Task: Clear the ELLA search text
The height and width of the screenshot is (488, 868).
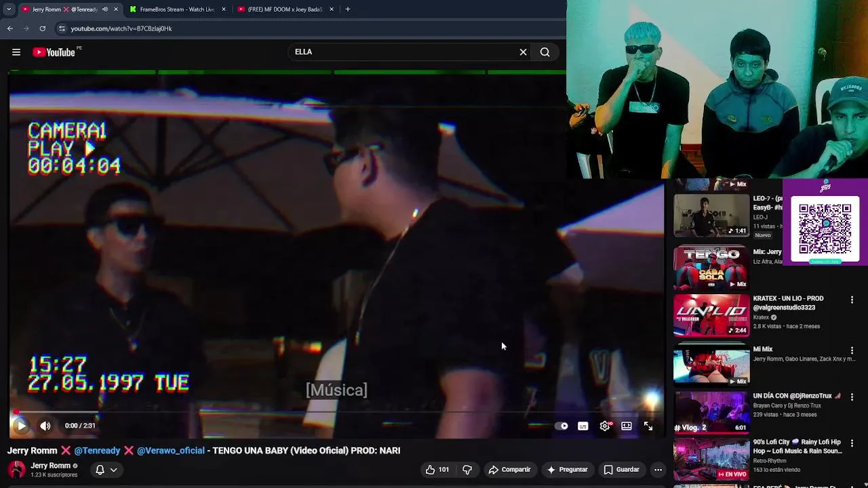Action: 523,52
